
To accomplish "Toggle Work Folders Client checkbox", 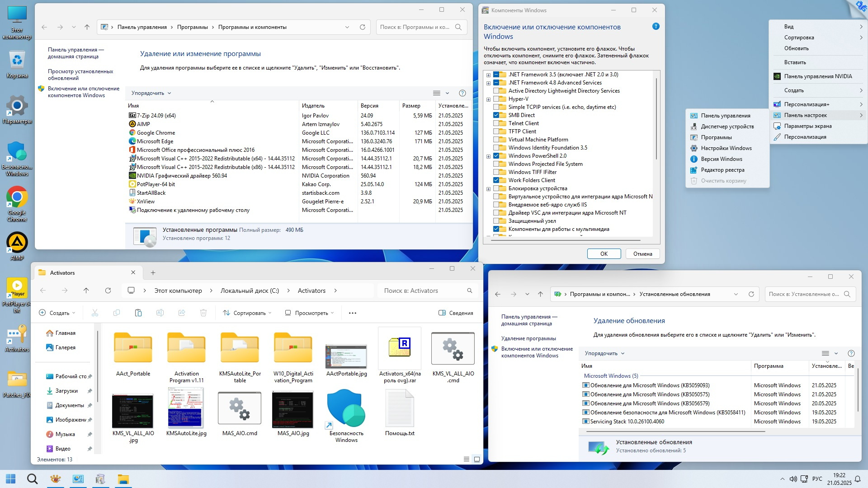I will coord(496,180).
